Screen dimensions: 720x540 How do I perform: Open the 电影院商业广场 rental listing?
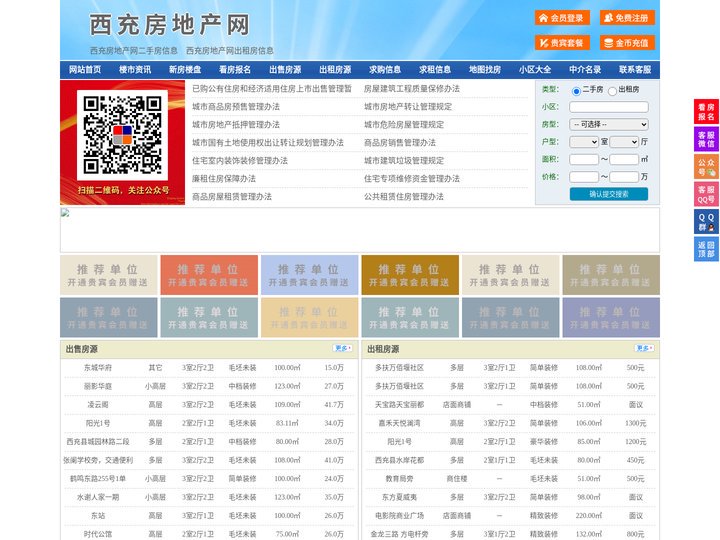click(399, 516)
